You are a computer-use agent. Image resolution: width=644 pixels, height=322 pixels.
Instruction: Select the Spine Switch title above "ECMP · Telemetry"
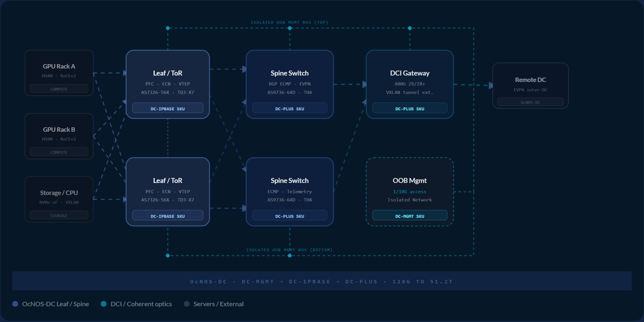click(290, 181)
